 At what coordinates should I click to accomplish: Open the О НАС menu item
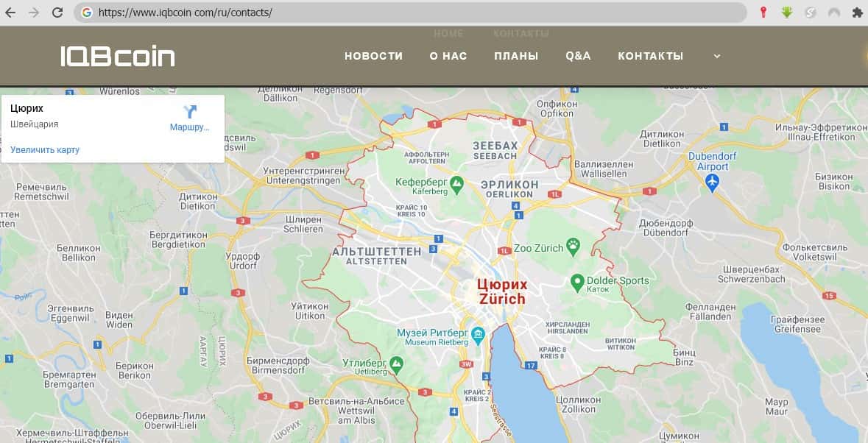click(448, 56)
